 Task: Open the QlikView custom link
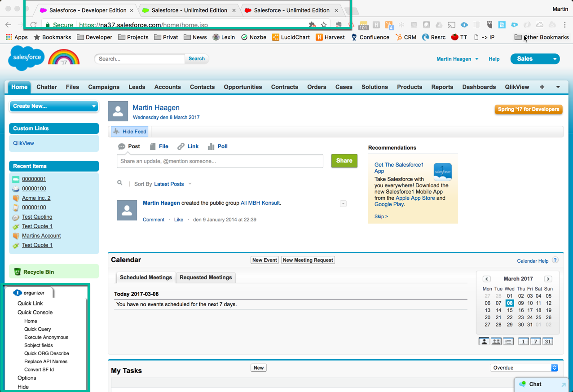click(x=23, y=143)
